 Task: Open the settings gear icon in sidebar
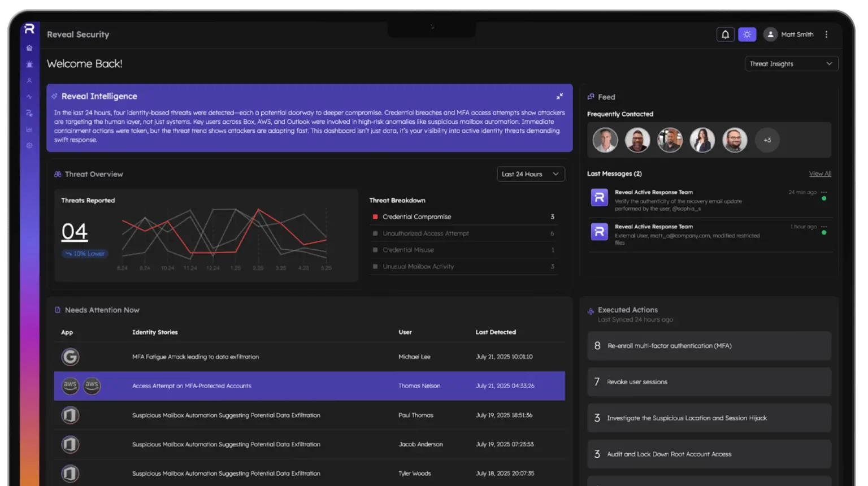29,146
